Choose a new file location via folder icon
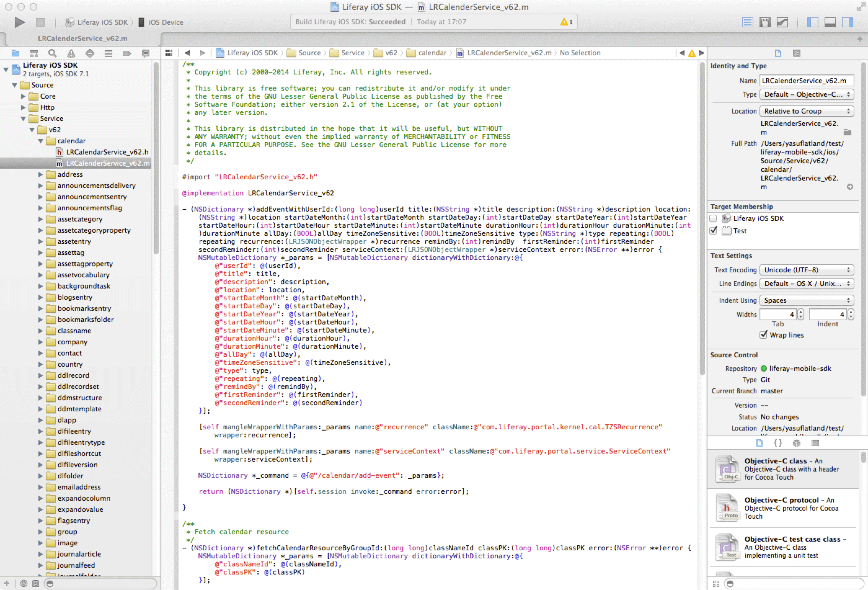The width and height of the screenshot is (868, 590). click(x=847, y=132)
